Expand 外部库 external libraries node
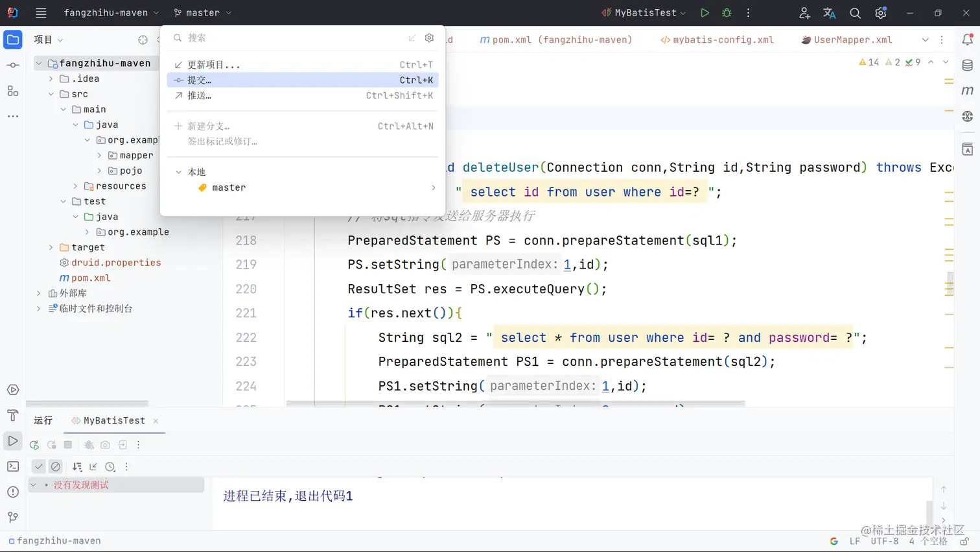The height and width of the screenshot is (552, 980). pos(39,293)
